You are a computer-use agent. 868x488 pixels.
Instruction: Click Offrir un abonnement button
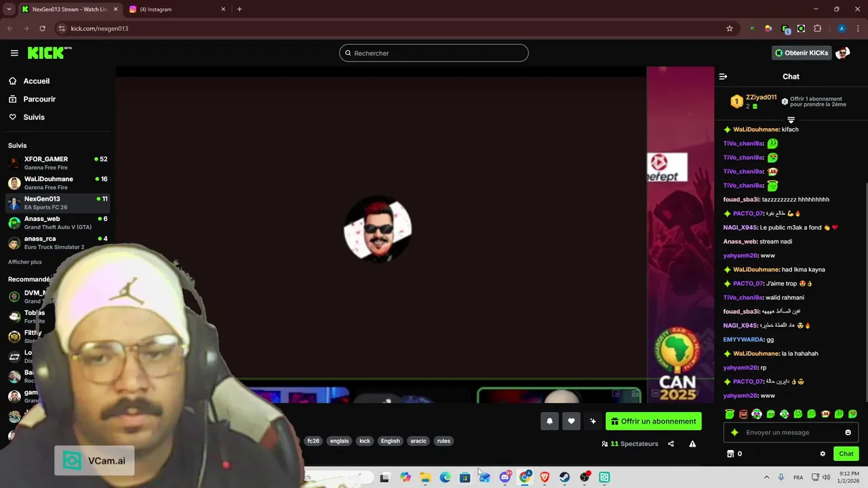pyautogui.click(x=654, y=421)
